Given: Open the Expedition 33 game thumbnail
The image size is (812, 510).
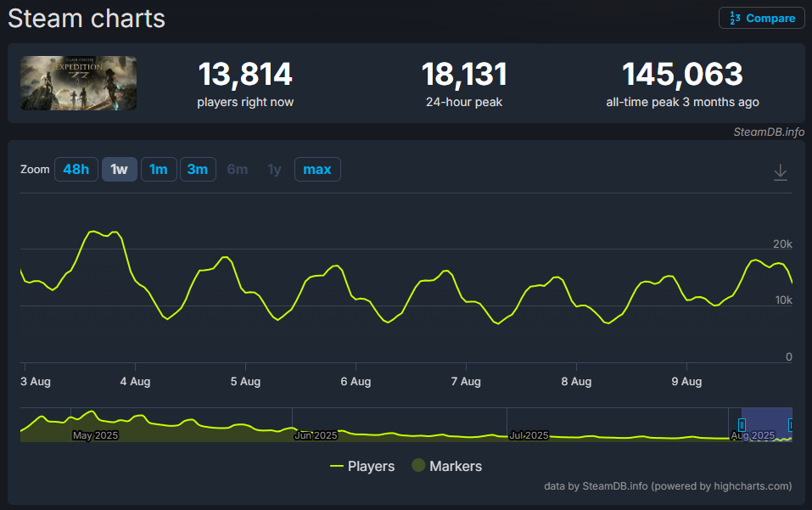Looking at the screenshot, I should (79, 83).
